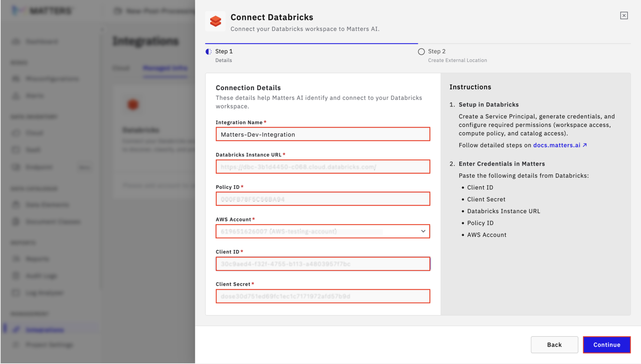
Task: Open the AWS Account dropdown
Action: [323, 231]
